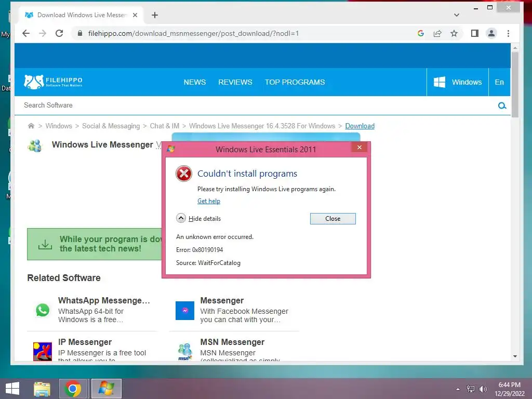Open the MSN Messenger related title
The width and height of the screenshot is (532, 399).
point(232,342)
